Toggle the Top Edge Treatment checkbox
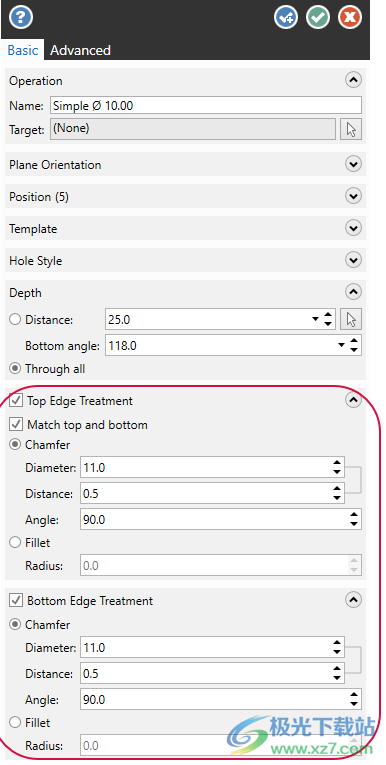Screen dimensions: 386x765 pos(16,401)
